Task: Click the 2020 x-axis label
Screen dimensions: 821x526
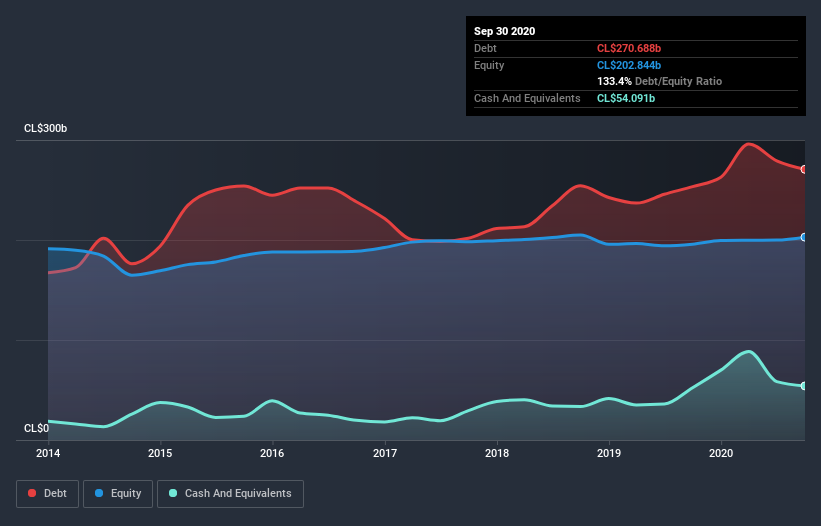Action: tap(721, 453)
